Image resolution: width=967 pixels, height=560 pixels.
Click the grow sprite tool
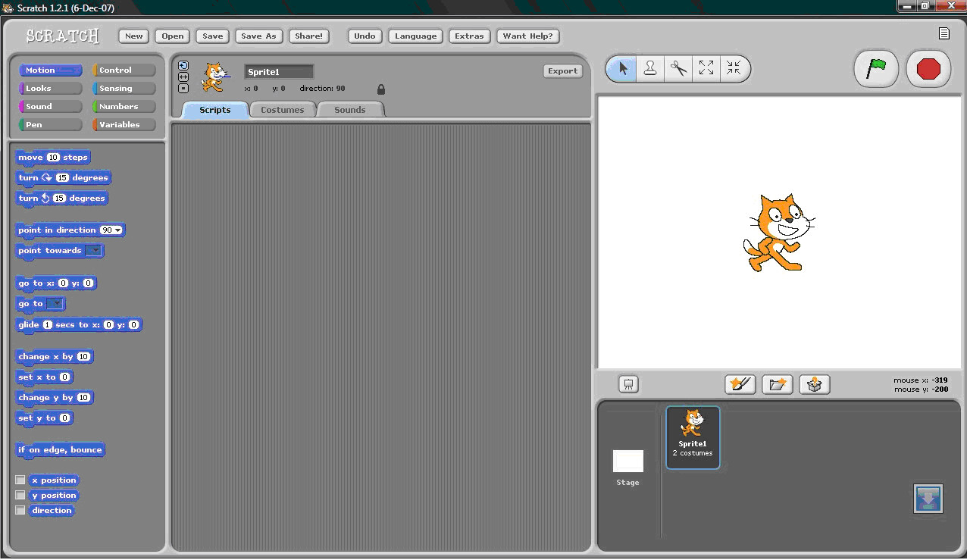coord(706,68)
